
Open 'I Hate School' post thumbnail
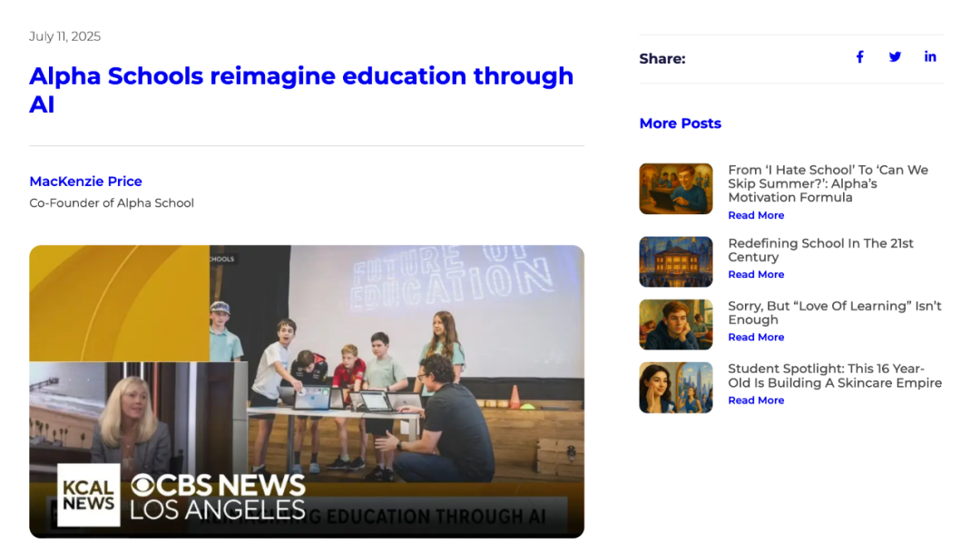[x=675, y=189]
